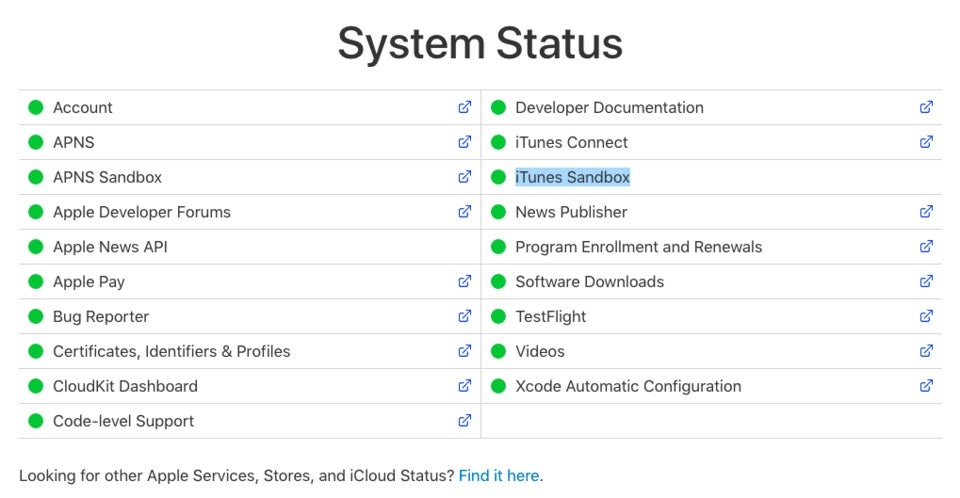This screenshot has width=960, height=498.
Task: Click green status dot beside Developer Documentation
Action: coord(498,107)
